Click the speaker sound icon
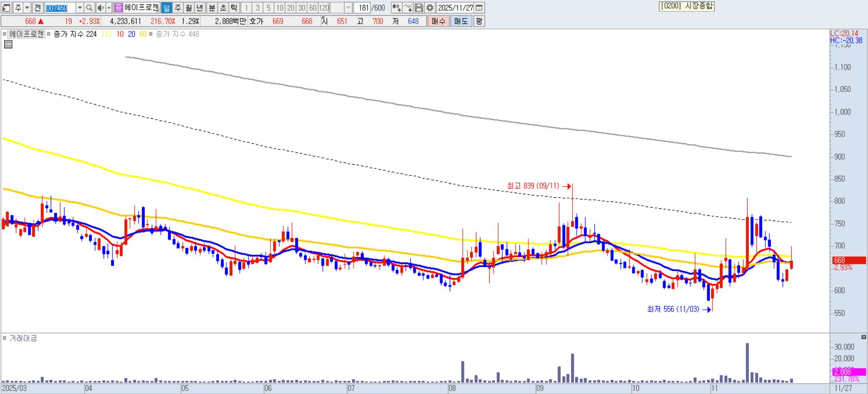The height and width of the screenshot is (394, 868). [100, 8]
